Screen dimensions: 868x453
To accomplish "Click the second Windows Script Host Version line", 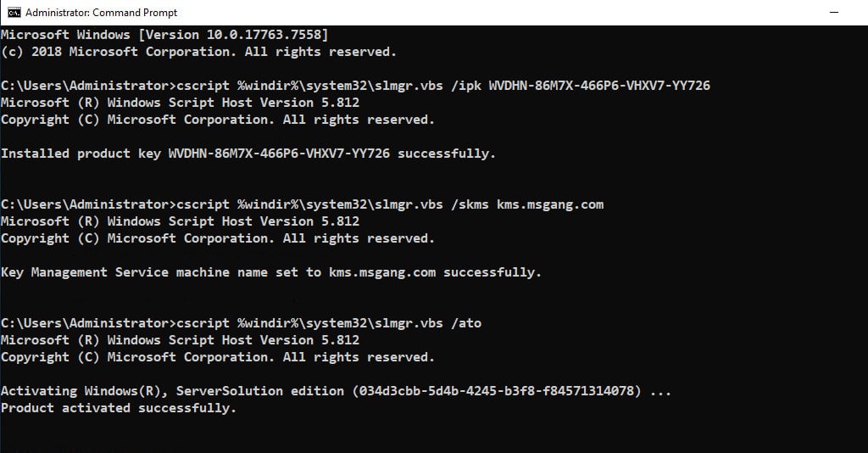I will pos(180,221).
